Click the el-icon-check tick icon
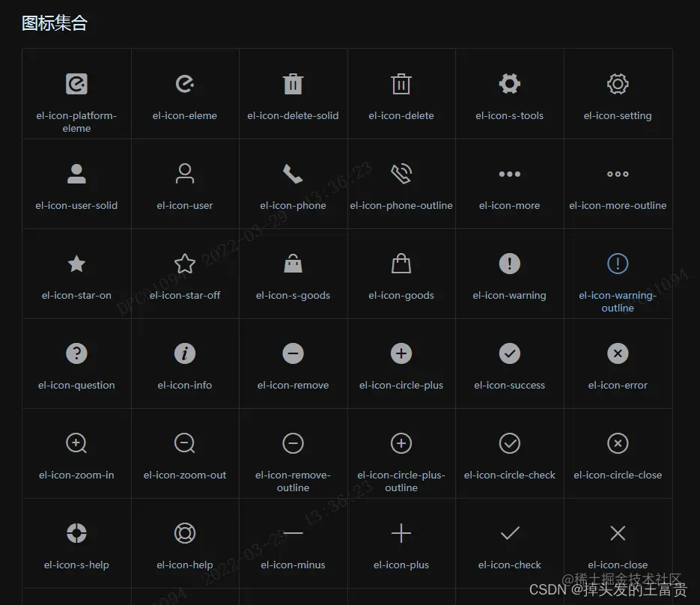This screenshot has width=700, height=605. pos(509,533)
